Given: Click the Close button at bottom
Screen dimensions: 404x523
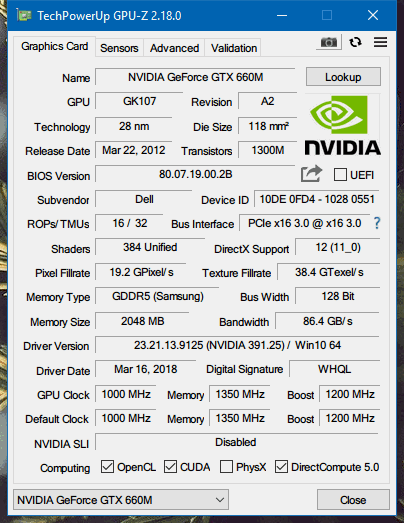Looking at the screenshot, I should [x=353, y=500].
